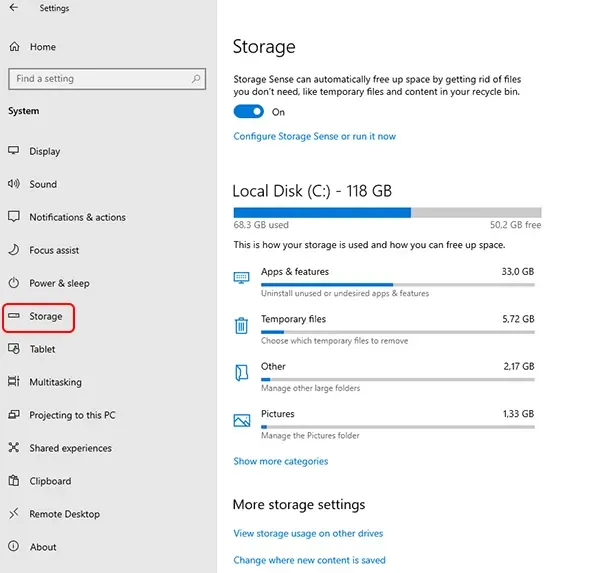The height and width of the screenshot is (573, 600).
Task: Click the Apps & features icon
Action: tap(241, 277)
